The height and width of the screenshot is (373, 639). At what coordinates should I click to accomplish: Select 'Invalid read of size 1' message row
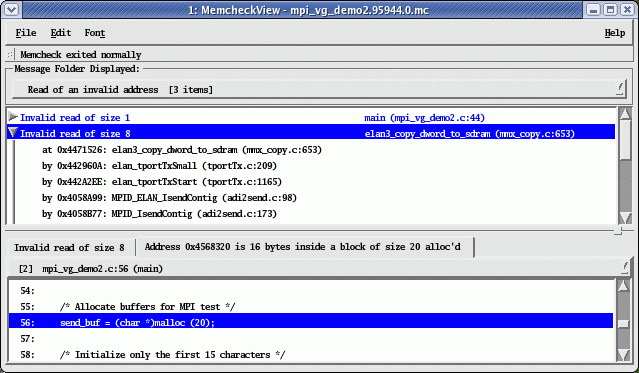311,118
